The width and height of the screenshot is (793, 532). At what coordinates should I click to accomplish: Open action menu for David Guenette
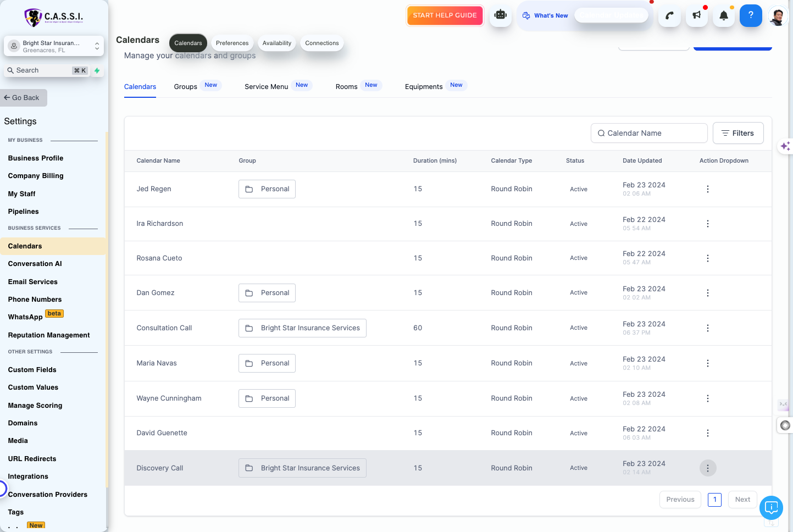(708, 433)
